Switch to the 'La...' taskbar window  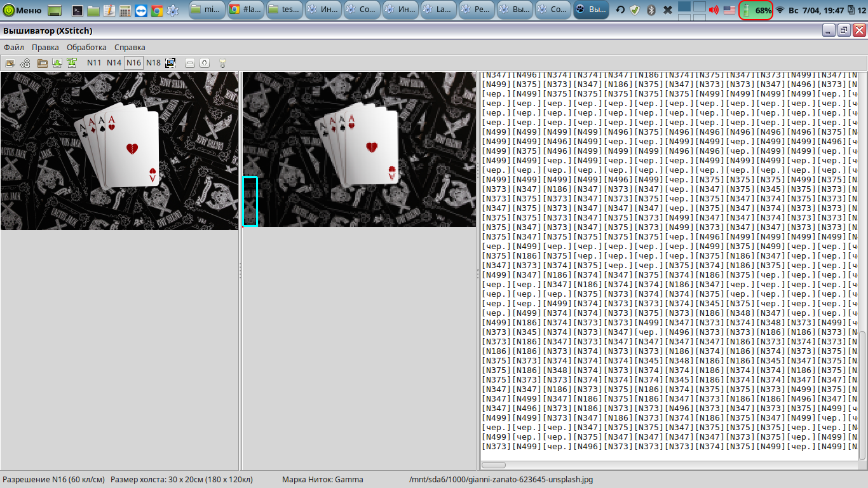438,10
